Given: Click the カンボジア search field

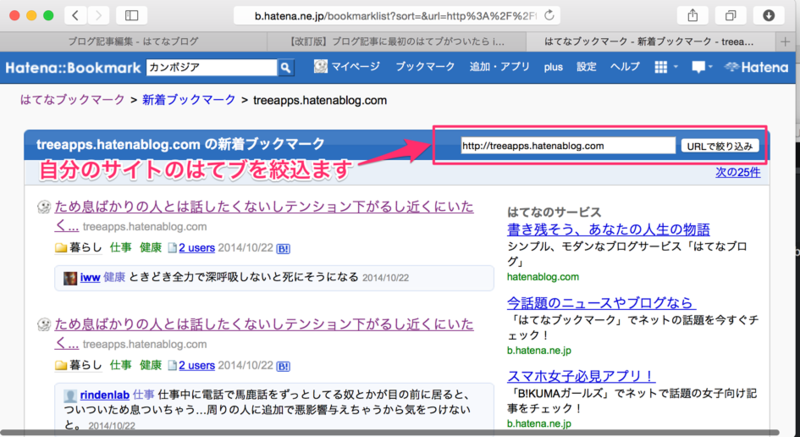Looking at the screenshot, I should coord(212,67).
